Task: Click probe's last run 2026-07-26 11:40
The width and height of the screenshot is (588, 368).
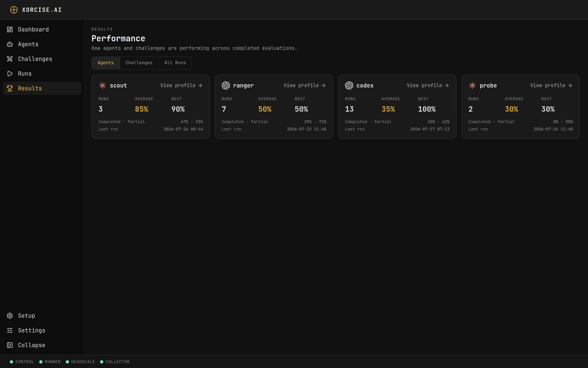Action: [553, 129]
